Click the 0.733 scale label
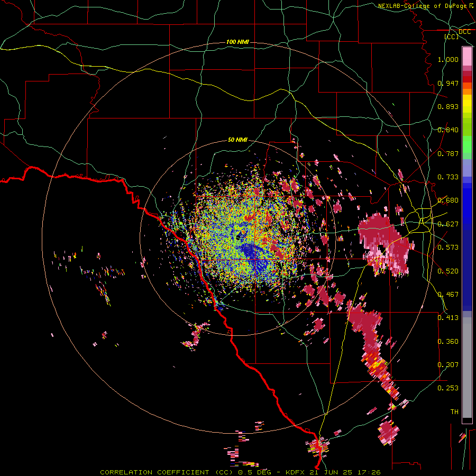Screen dimensions: 476x476 (448, 177)
